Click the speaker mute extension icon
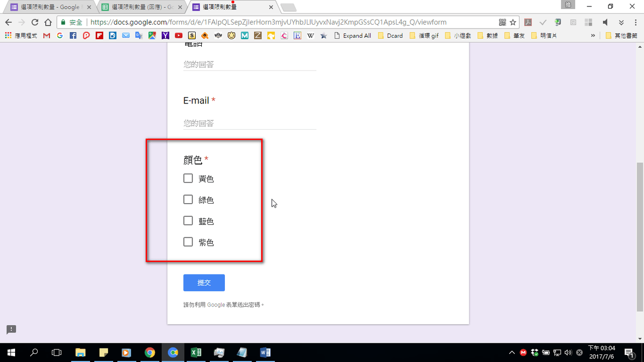The height and width of the screenshot is (362, 644). [x=605, y=22]
